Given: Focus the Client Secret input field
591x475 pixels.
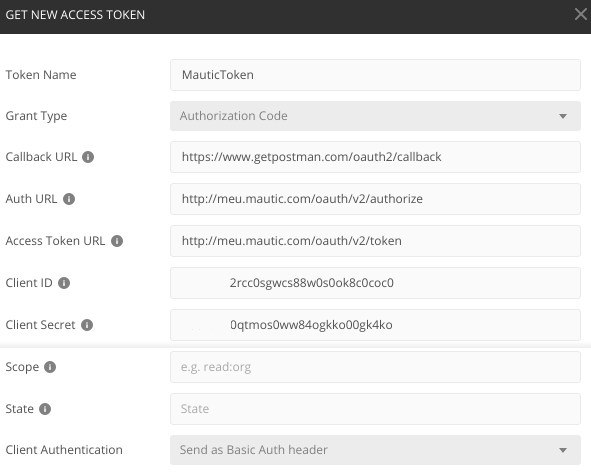Looking at the screenshot, I should point(375,325).
